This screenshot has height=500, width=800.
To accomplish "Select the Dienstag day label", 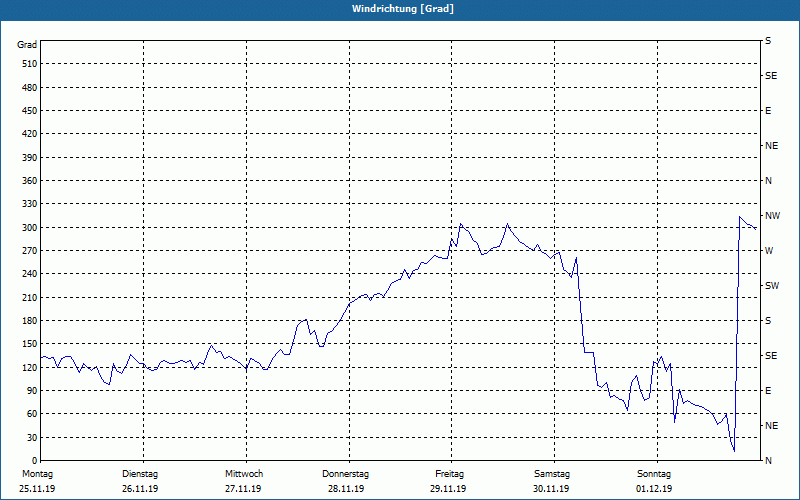I will coord(140,474).
